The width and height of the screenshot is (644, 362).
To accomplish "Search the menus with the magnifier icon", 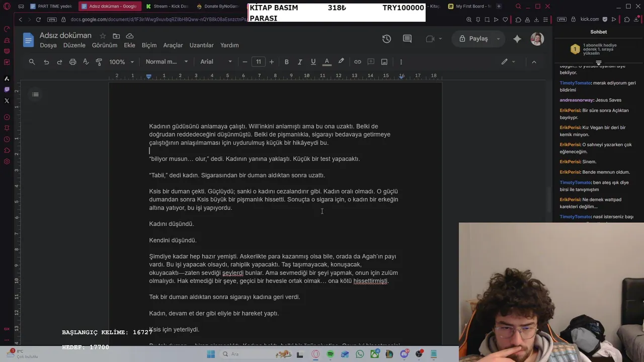I will coord(32,62).
